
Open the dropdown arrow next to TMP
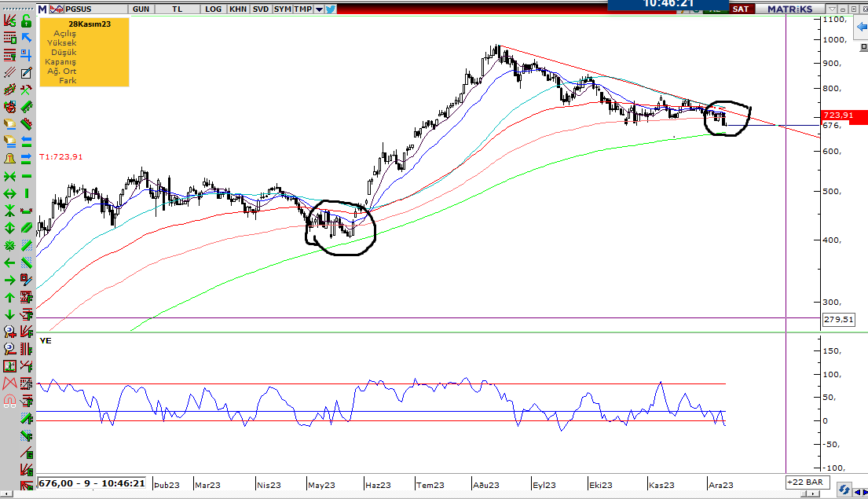point(319,9)
